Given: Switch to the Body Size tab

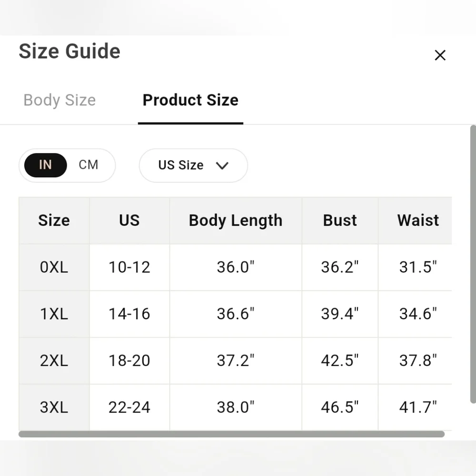Looking at the screenshot, I should tap(59, 100).
